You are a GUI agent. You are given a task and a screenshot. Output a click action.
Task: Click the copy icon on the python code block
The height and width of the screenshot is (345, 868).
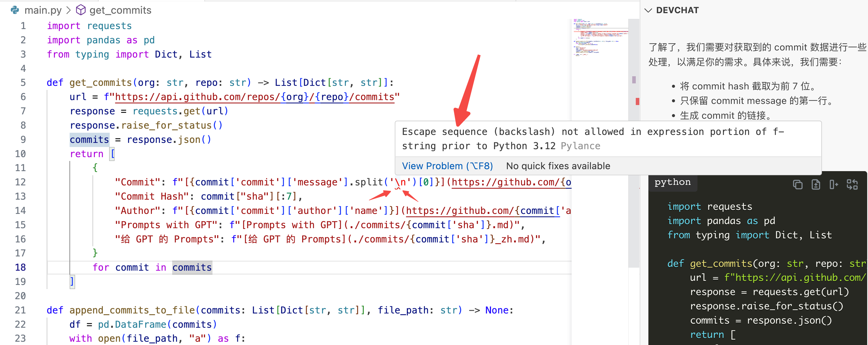[798, 185]
